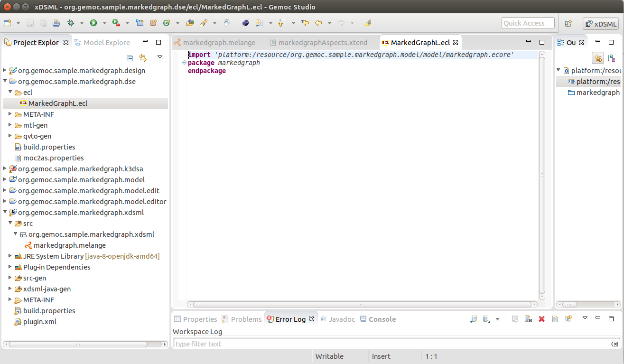Switch to the markedgraph.melange editor tab

tap(214, 42)
